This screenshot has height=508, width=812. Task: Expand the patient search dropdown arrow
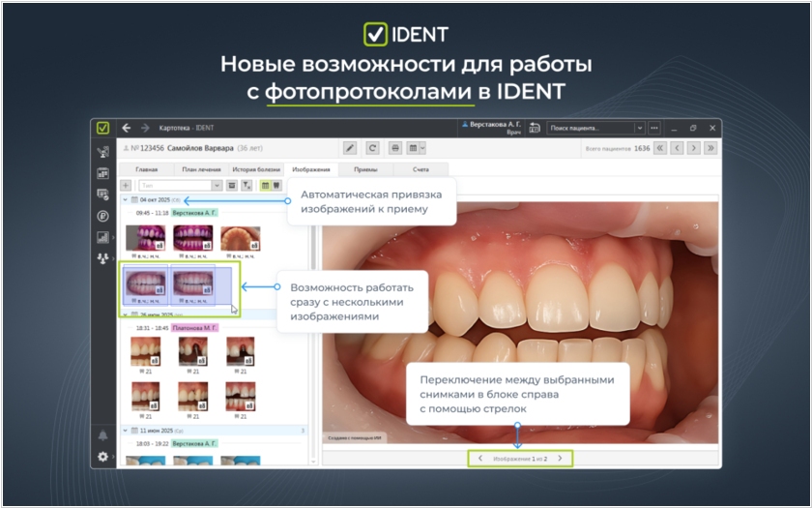pyautogui.click(x=639, y=128)
